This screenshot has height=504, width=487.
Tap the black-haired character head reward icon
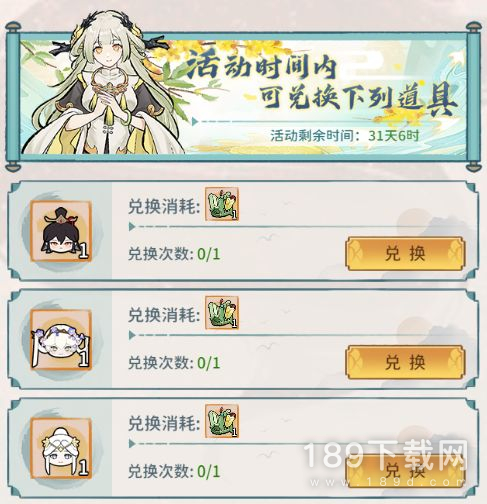(61, 231)
